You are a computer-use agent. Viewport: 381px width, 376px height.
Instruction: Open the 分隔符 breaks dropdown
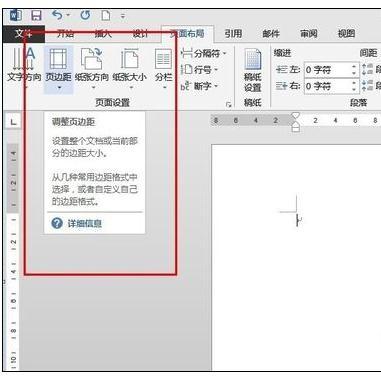[x=203, y=53]
